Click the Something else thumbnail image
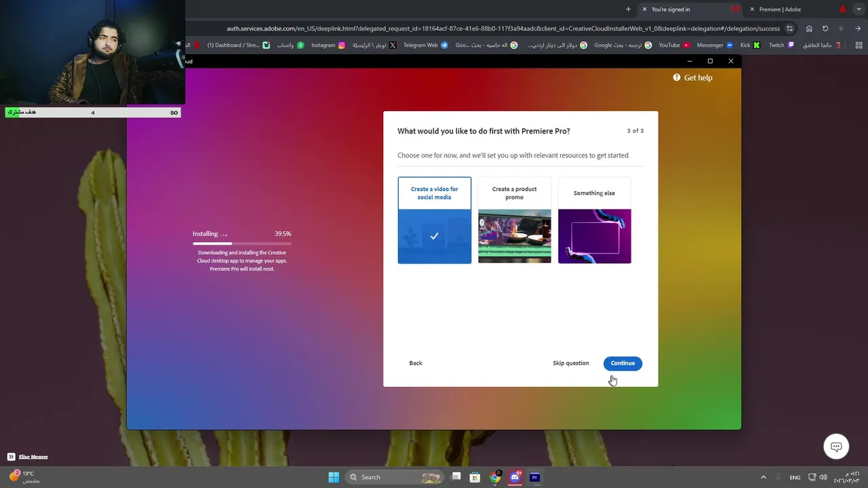868x488 pixels. point(594,236)
